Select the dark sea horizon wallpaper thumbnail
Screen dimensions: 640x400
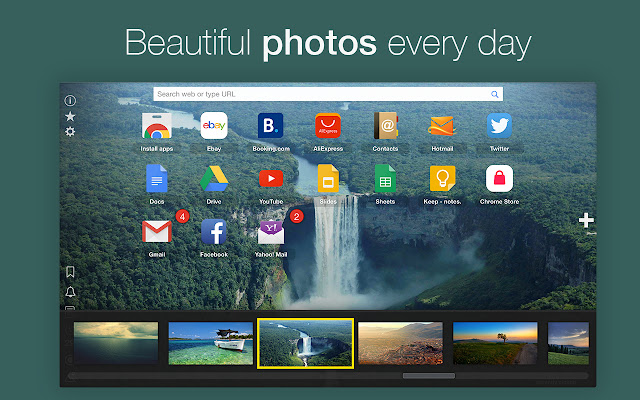(116, 343)
